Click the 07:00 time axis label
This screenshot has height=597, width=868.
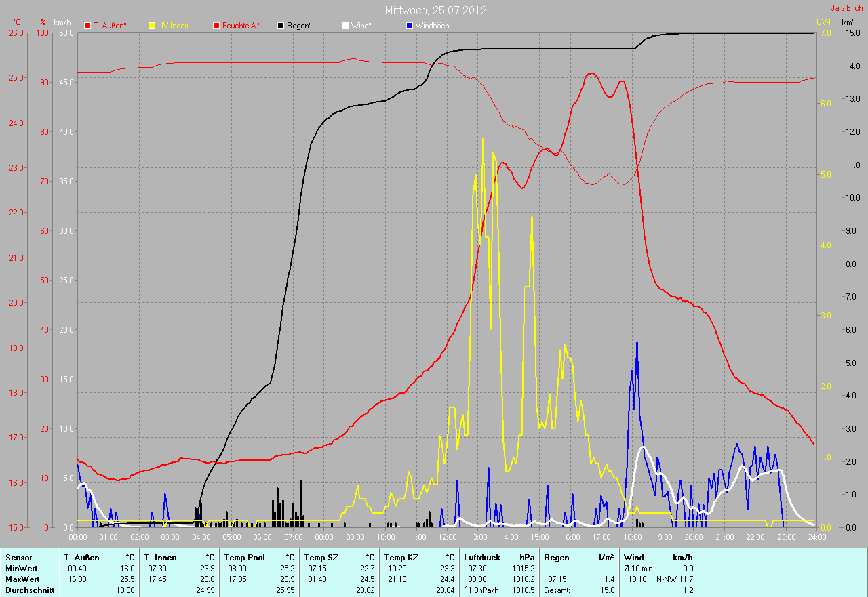point(293,537)
